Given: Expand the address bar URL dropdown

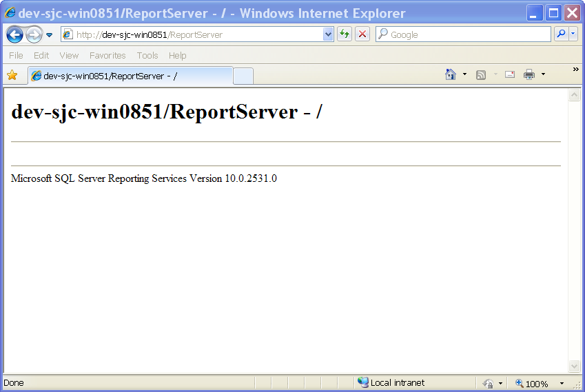Looking at the screenshot, I should point(328,34).
